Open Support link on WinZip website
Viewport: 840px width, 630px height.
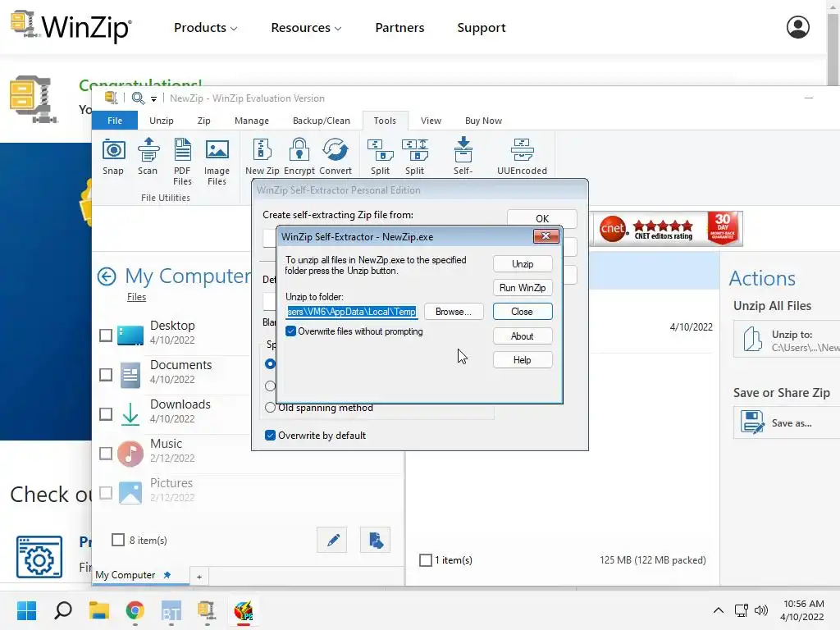point(481,27)
